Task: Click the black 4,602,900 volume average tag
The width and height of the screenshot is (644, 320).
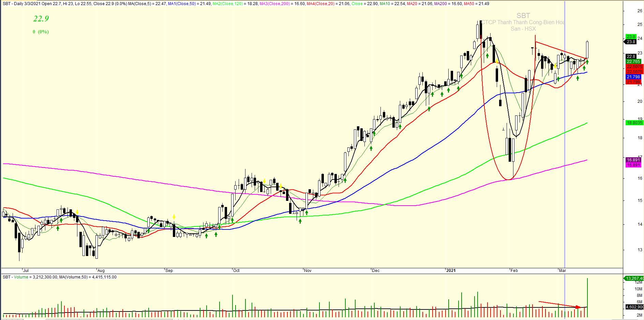Action: pos(634,307)
